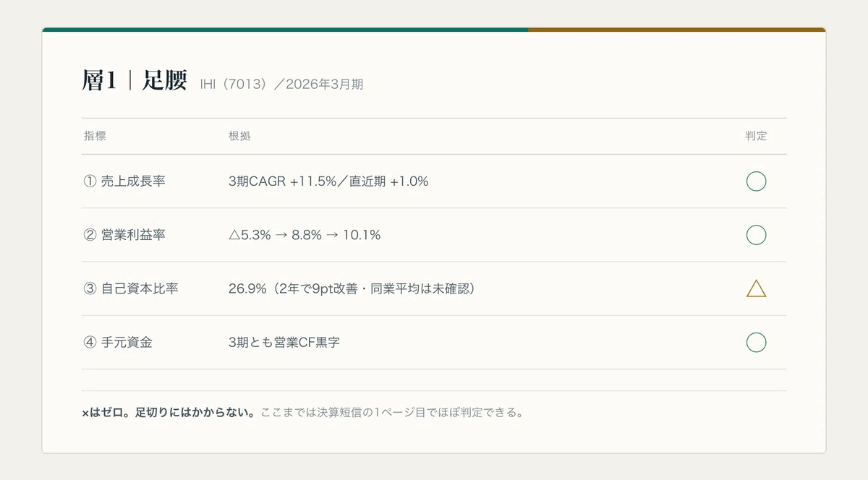Select the 根拠 column header
868x480 pixels.
click(x=239, y=136)
